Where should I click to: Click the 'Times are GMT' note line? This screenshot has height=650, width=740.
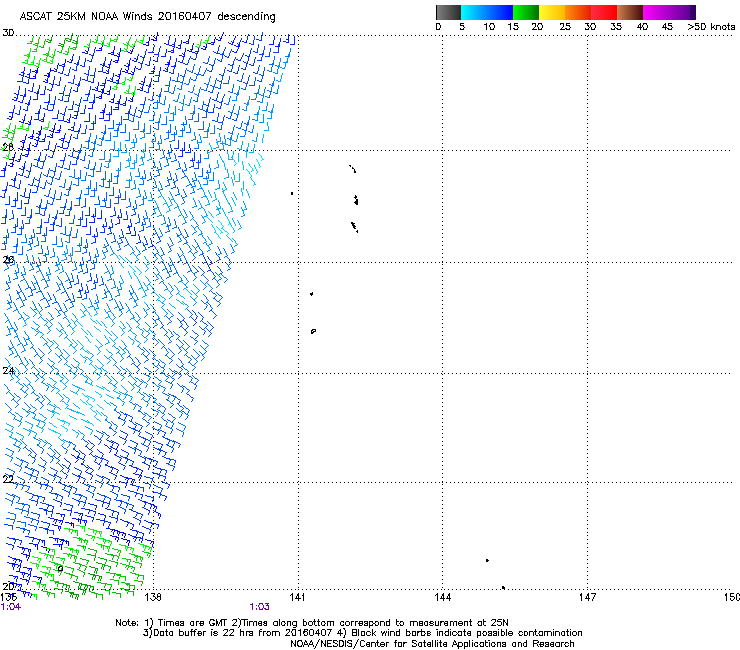tap(312, 623)
